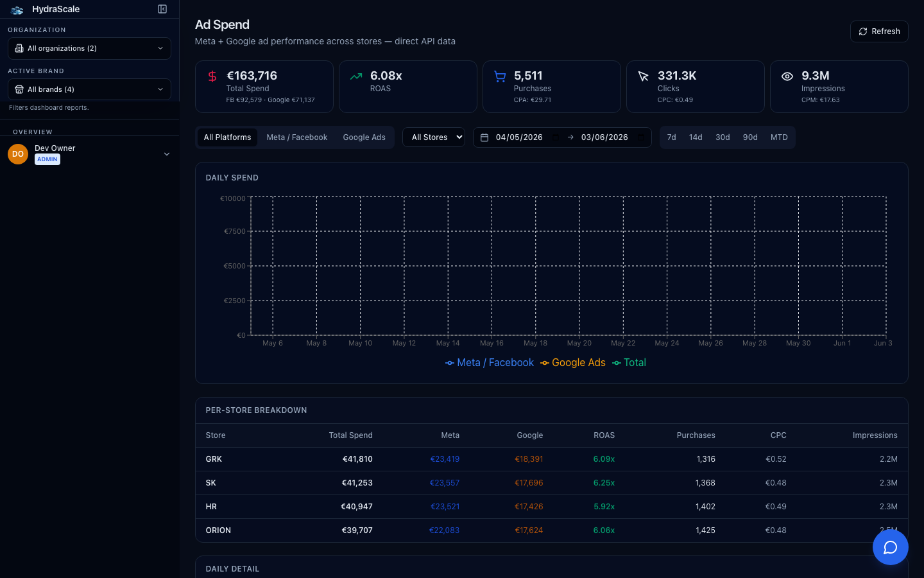Click the €17,624 Google spend value

point(529,530)
